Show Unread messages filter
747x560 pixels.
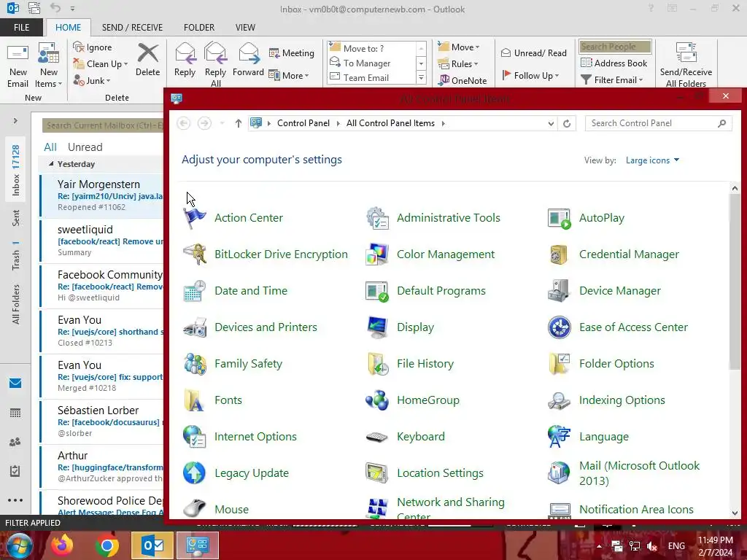[85, 147]
